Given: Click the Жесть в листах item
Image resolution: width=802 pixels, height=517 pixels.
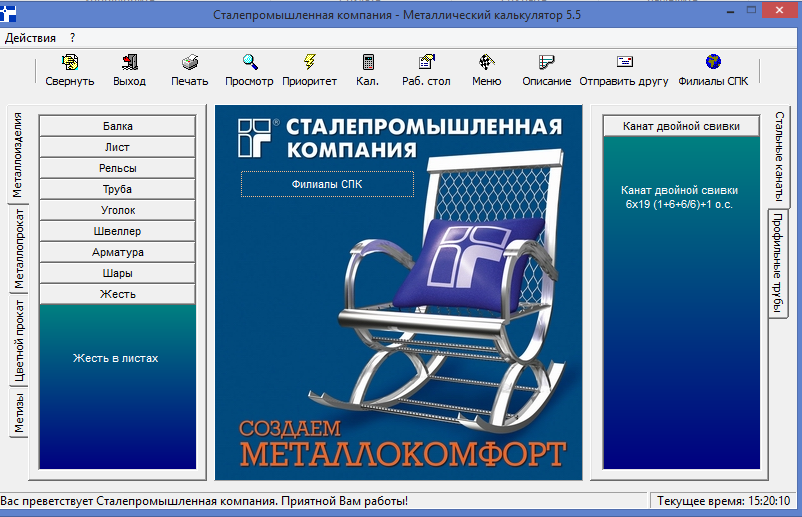Looking at the screenshot, I should 116,358.
